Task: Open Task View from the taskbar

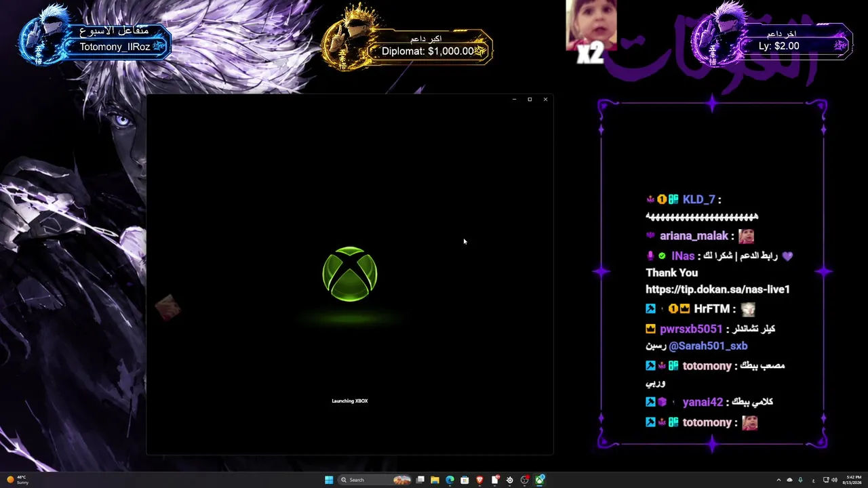Action: coord(420,480)
